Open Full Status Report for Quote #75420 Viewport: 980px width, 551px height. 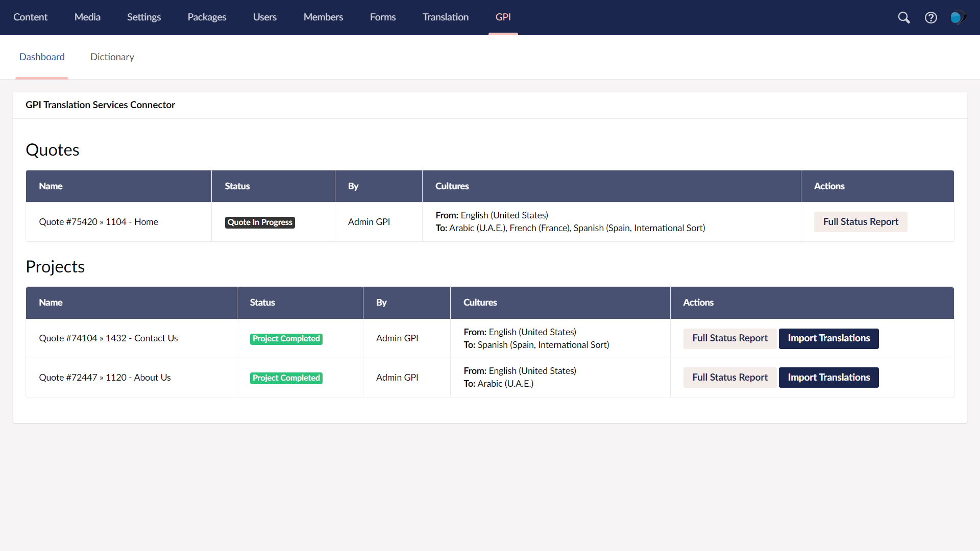pos(861,222)
